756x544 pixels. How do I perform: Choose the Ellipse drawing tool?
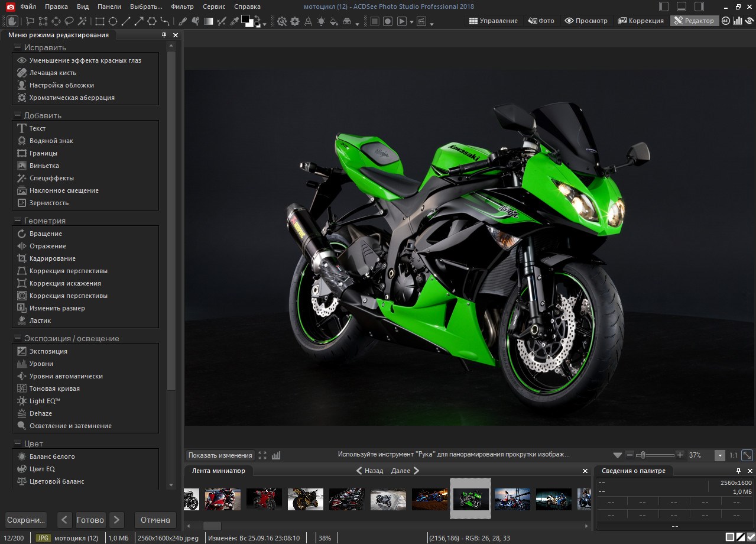[x=113, y=21]
